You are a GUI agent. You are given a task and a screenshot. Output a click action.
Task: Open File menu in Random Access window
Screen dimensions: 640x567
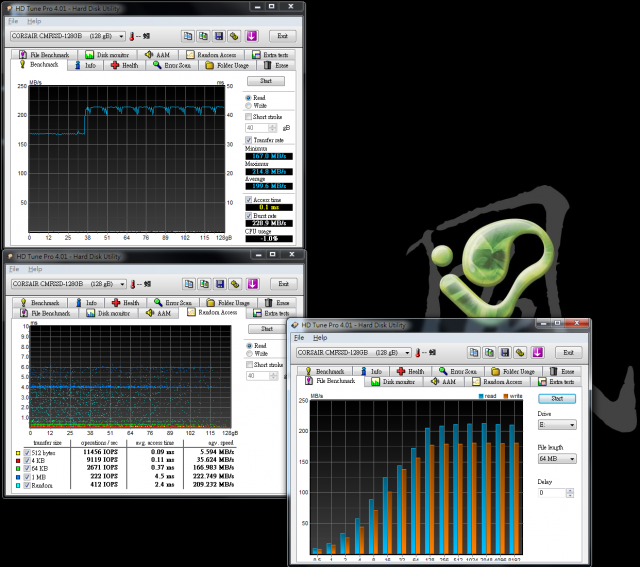(14, 269)
